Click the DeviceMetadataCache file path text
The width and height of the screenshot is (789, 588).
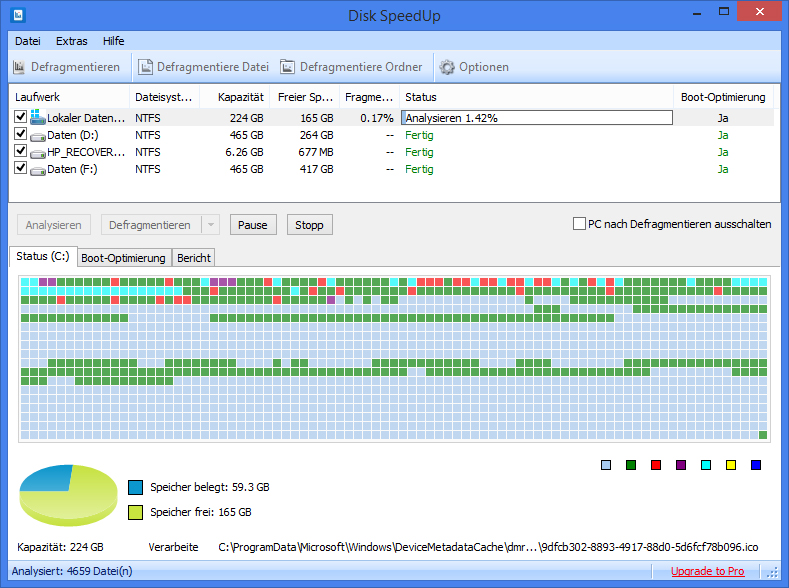[x=488, y=547]
